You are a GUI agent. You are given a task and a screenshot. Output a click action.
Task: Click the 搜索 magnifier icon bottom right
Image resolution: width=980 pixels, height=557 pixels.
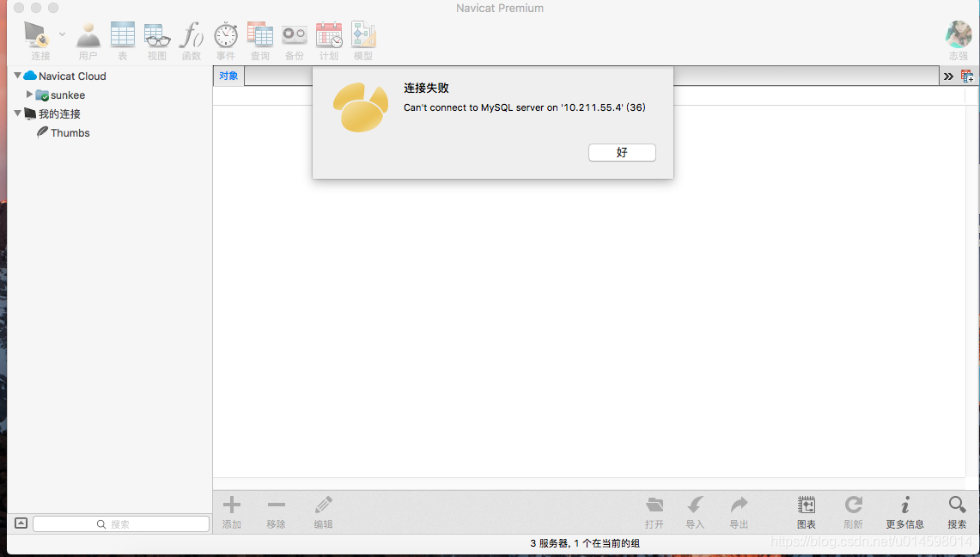coord(957,505)
